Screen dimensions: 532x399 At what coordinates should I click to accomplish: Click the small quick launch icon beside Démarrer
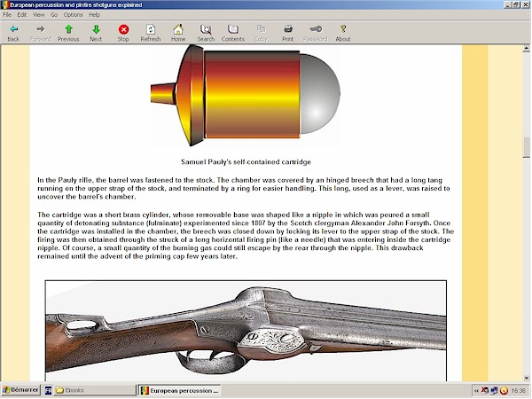[x=48, y=390]
